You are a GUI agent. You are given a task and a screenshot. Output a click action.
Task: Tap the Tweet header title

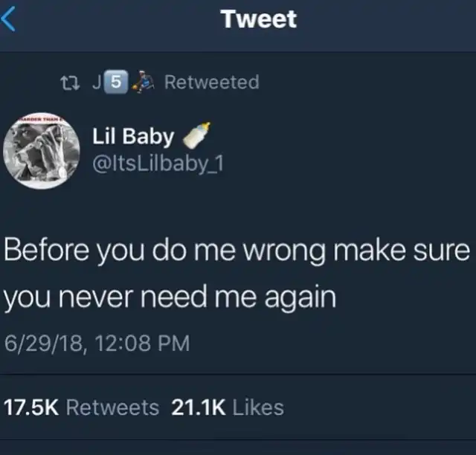point(259,19)
